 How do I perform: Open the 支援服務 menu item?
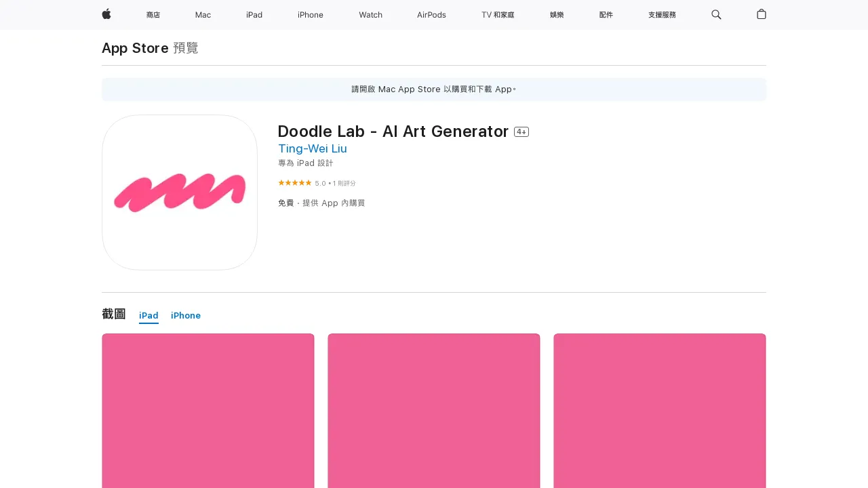pyautogui.click(x=662, y=15)
